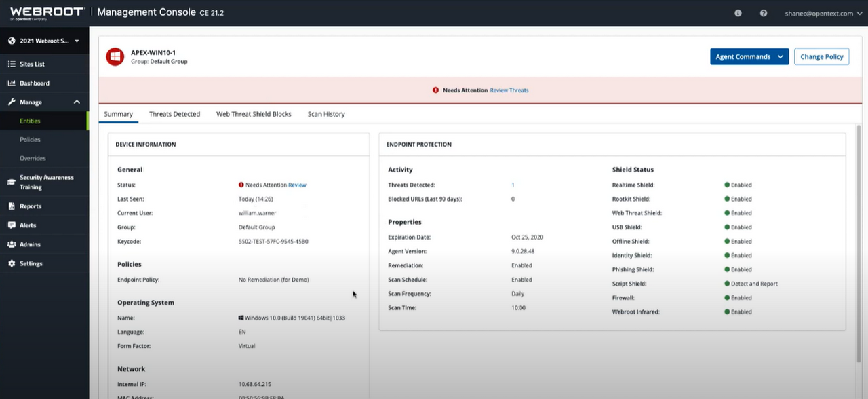Click the info icon in top bar
Screen dimensions: 868x399
coord(738,13)
